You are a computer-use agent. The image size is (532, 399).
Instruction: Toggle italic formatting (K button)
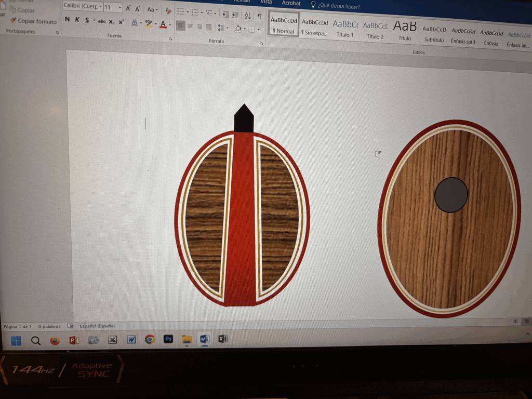click(77, 20)
